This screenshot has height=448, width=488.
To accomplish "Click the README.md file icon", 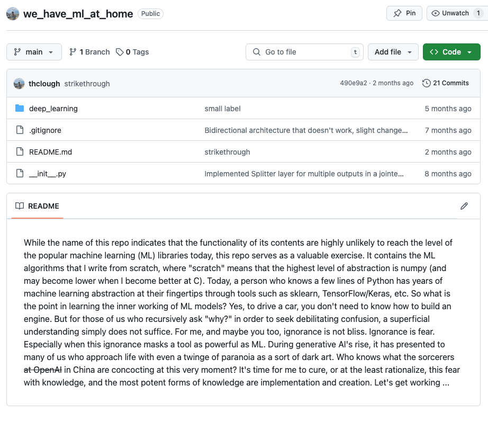I will [x=20, y=152].
